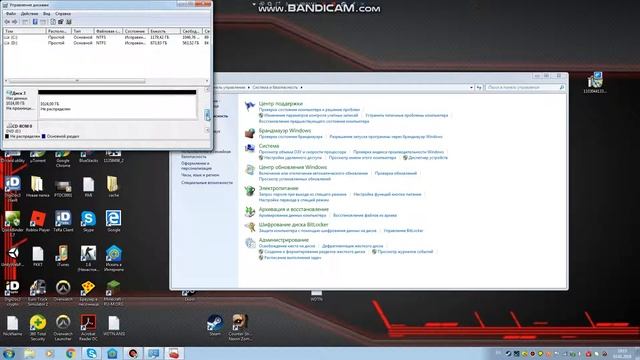Select the Диск 2 label panel
Image resolution: width=640 pixels, height=360 pixels.
tap(20, 105)
